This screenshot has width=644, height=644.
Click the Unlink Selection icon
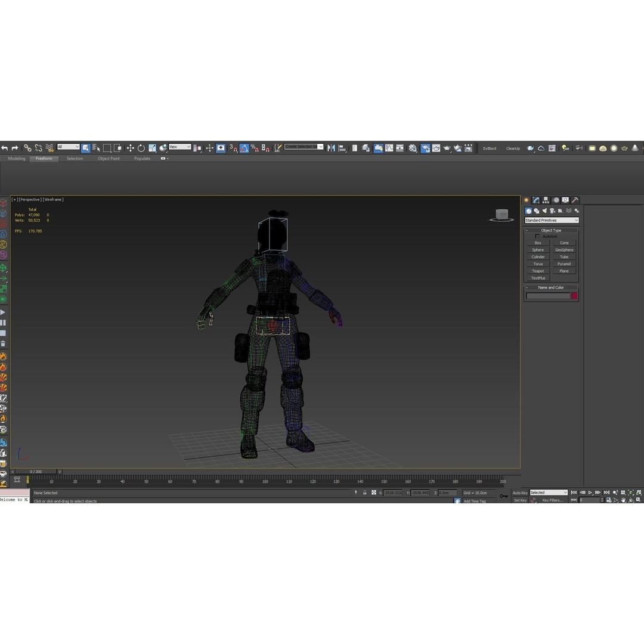click(39, 148)
